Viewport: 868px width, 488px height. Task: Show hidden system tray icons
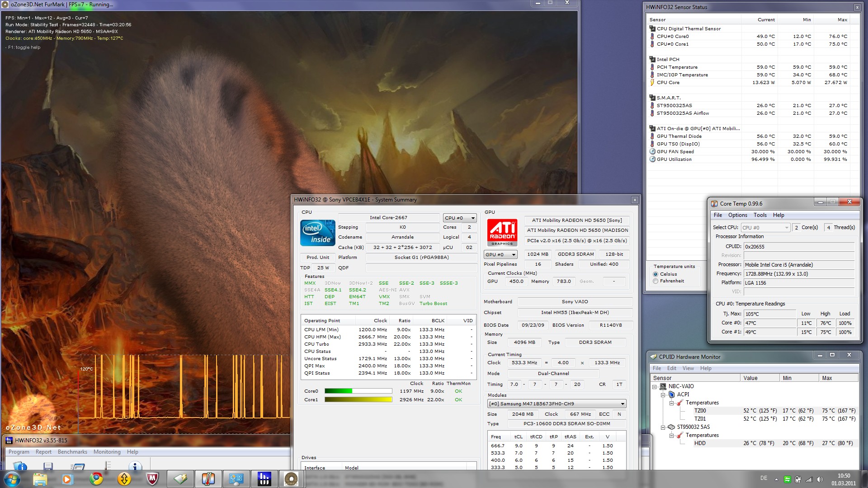[776, 479]
